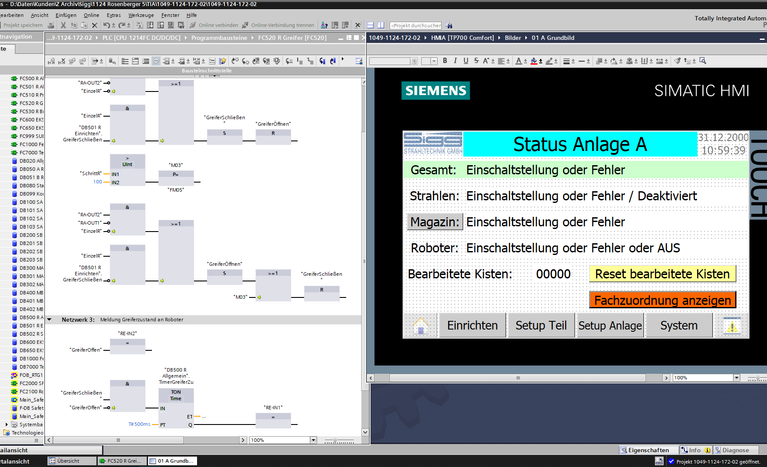Viewport: 767px width, 467px height.
Task: Toggle Italic text formatting in HMI editor
Action: point(455,61)
